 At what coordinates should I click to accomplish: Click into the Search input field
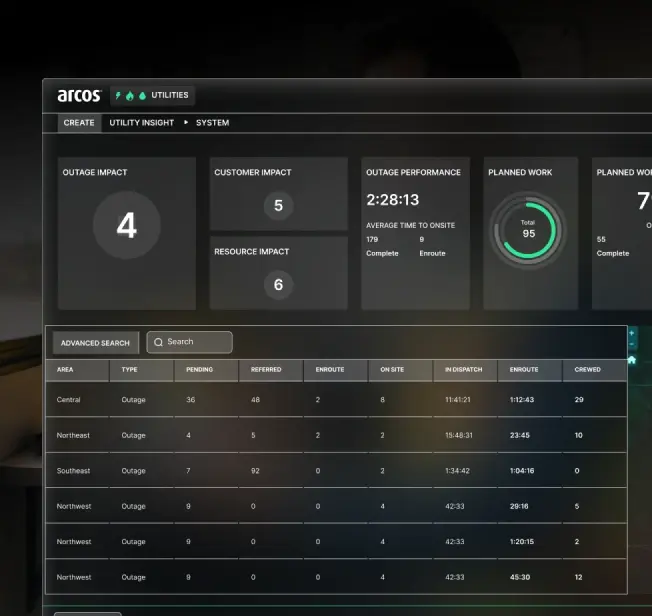point(190,342)
